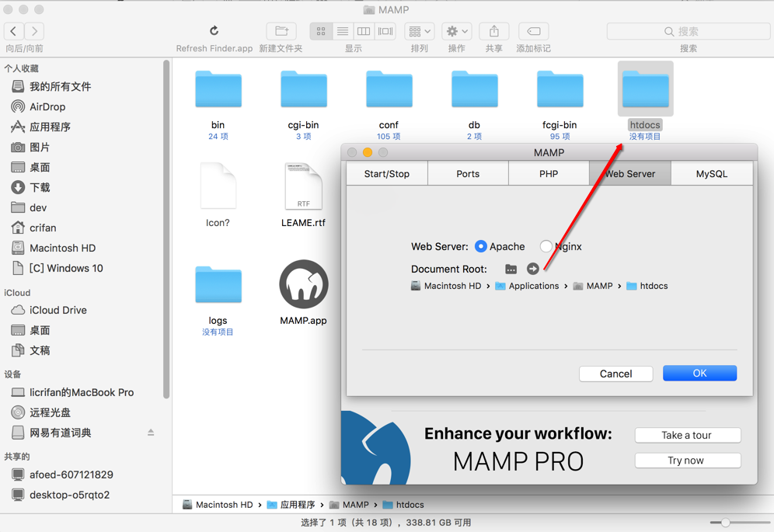
Task: Select the conf folder
Action: pos(389,90)
